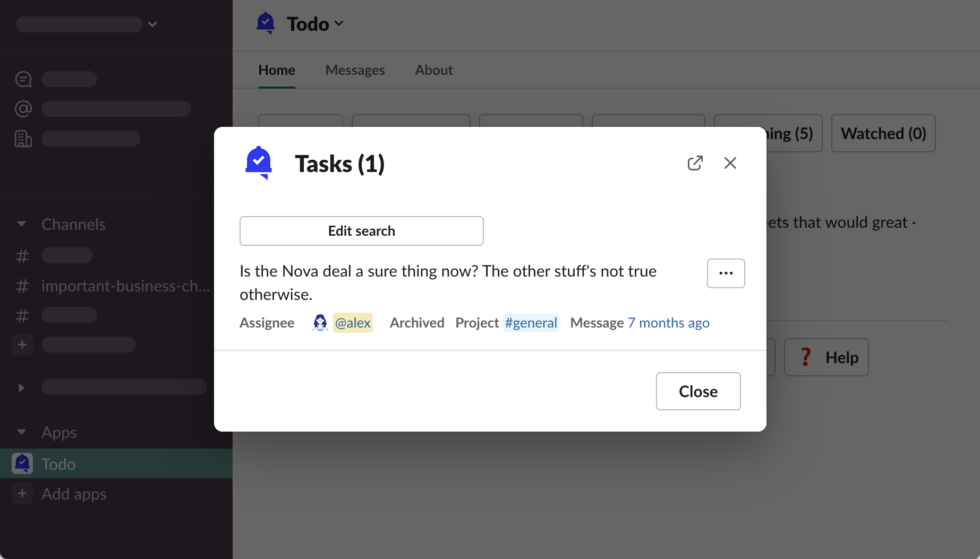This screenshot has height=559, width=980.
Task: Click the Todo app bell icon in modal
Action: [x=259, y=163]
